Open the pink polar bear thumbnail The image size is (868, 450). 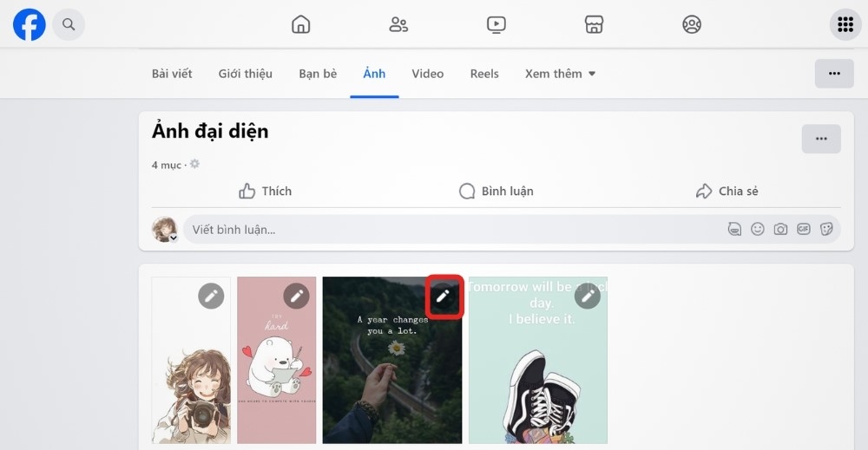pyautogui.click(x=277, y=361)
